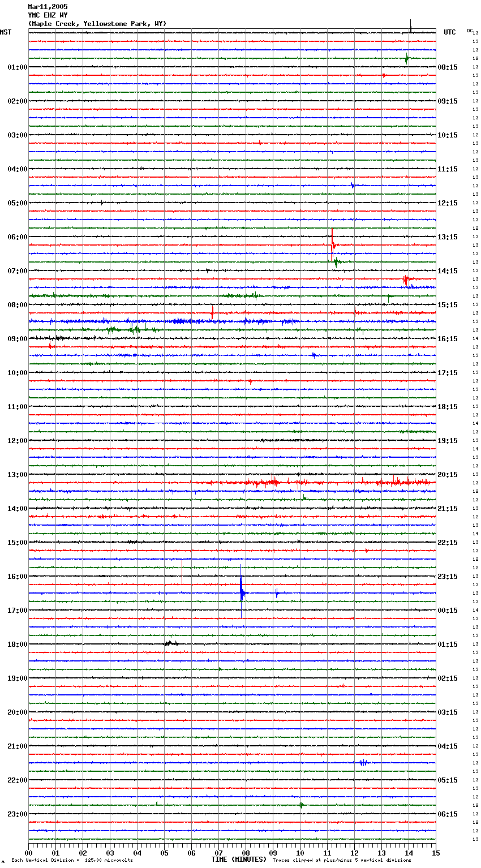This screenshot has height=868, width=481.
Task: Click the 06:00 MST time label
Action: pyautogui.click(x=18, y=237)
